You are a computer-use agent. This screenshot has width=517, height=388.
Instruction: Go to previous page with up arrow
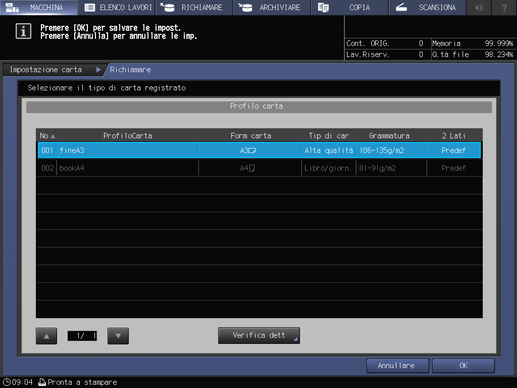point(46,336)
